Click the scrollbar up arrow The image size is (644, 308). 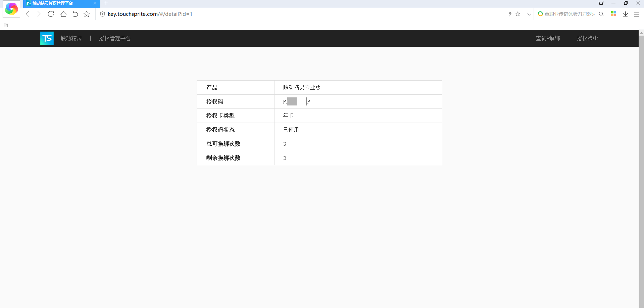[x=641, y=33]
